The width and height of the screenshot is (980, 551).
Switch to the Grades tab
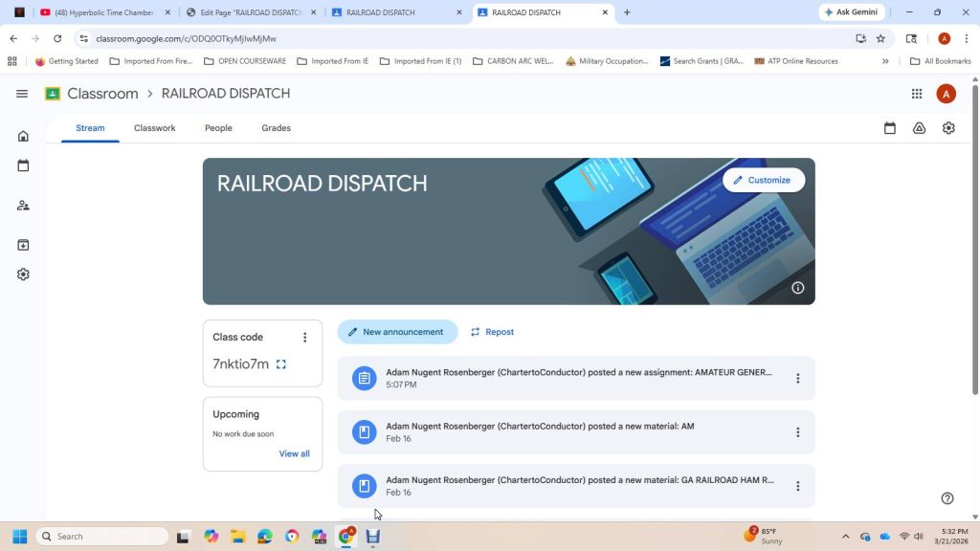click(x=276, y=128)
